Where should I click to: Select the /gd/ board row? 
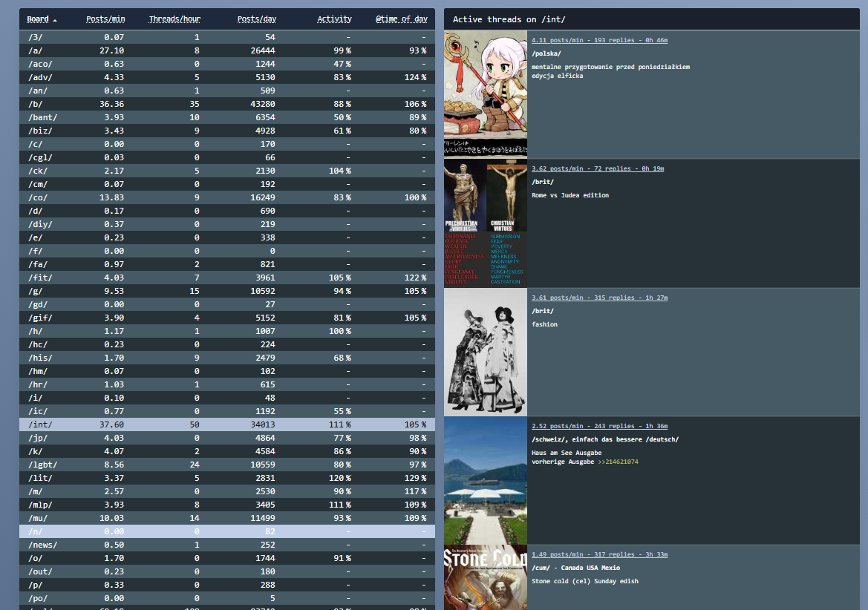[227, 304]
